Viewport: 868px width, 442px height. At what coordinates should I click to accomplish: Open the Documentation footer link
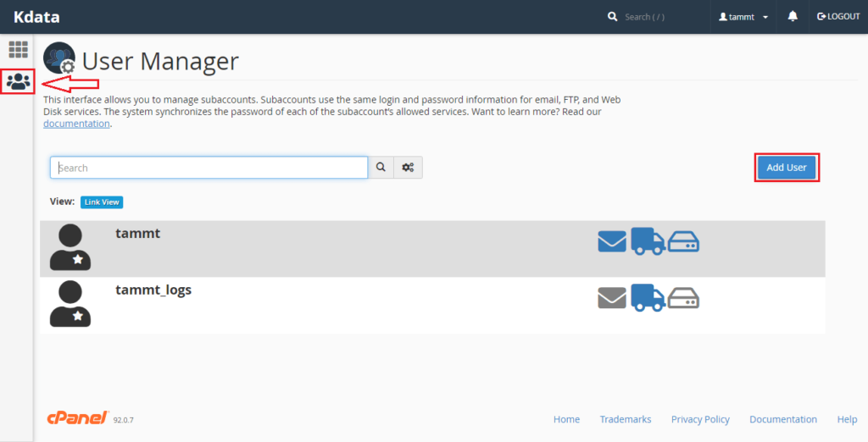783,419
